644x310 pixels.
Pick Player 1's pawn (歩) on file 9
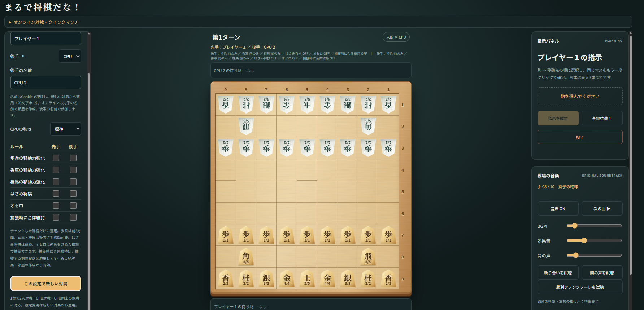pyautogui.click(x=226, y=235)
